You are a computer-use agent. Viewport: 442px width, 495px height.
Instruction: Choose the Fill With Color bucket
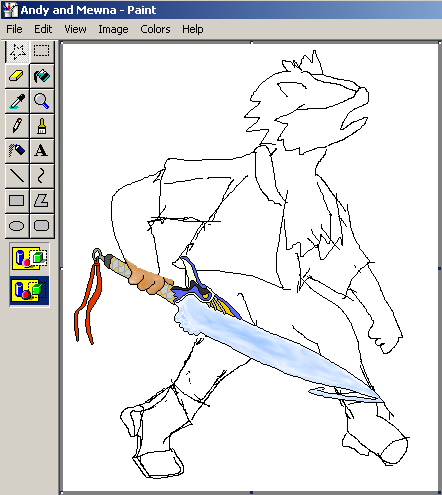coord(42,76)
